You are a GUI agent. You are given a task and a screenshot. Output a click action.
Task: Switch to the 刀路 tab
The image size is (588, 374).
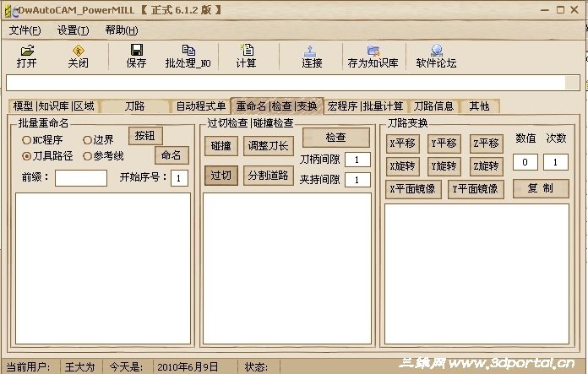[x=134, y=106]
